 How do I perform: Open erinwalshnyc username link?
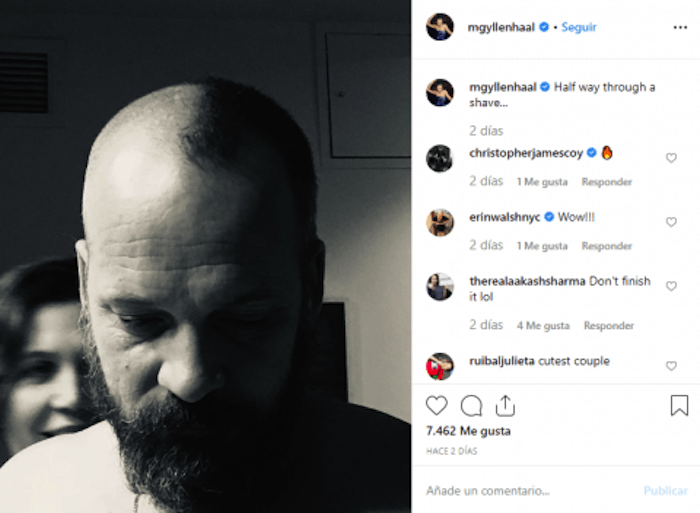point(504,217)
